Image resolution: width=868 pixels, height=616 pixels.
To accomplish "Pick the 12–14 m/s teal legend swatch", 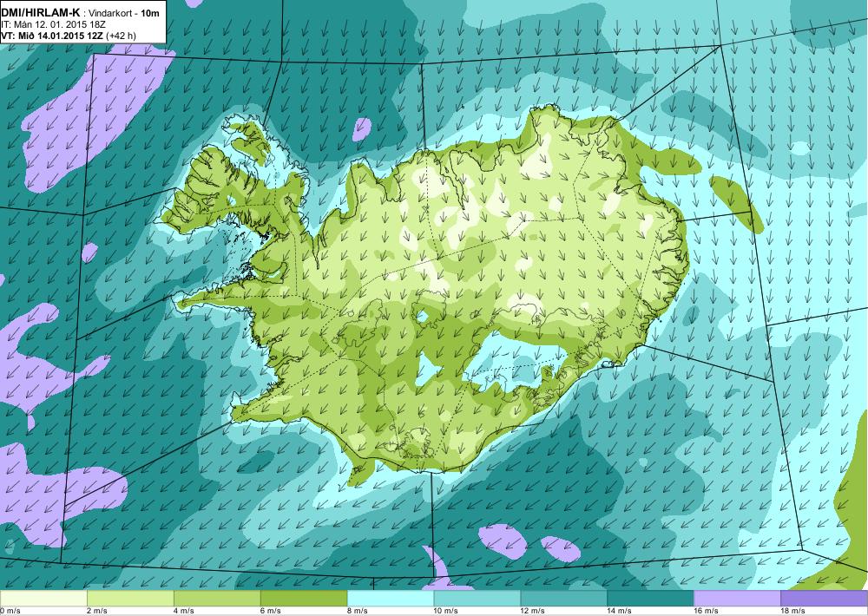I will [563, 599].
